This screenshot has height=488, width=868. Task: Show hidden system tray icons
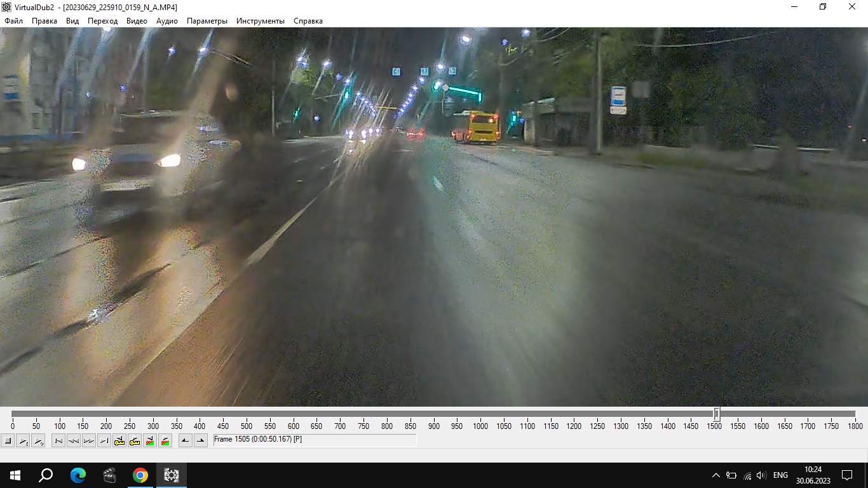pos(716,475)
